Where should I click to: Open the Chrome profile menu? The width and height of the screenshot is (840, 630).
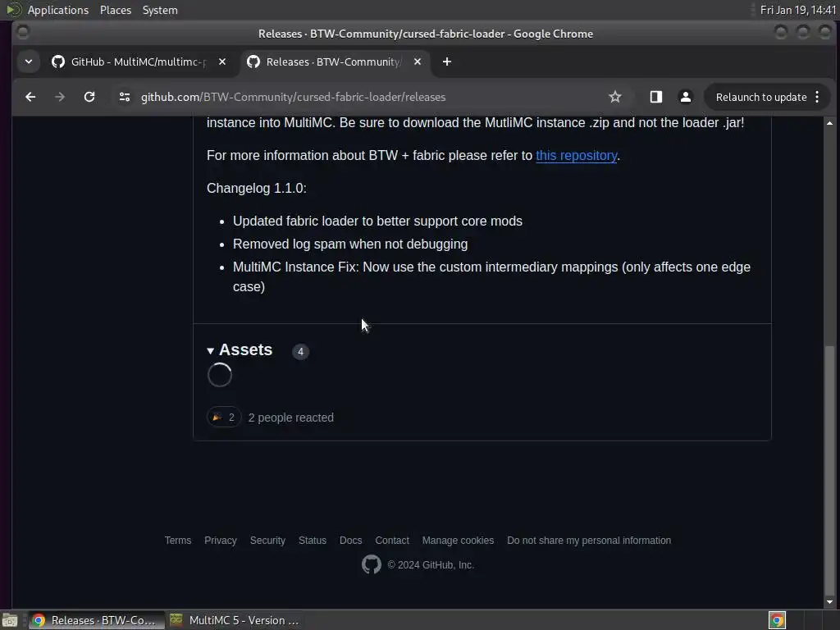click(x=685, y=97)
